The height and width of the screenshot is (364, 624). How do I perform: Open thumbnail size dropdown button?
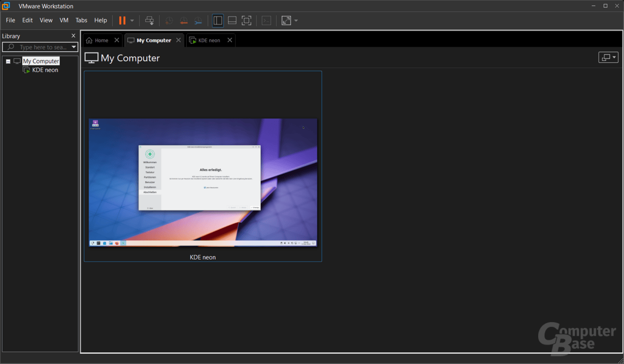pos(608,57)
